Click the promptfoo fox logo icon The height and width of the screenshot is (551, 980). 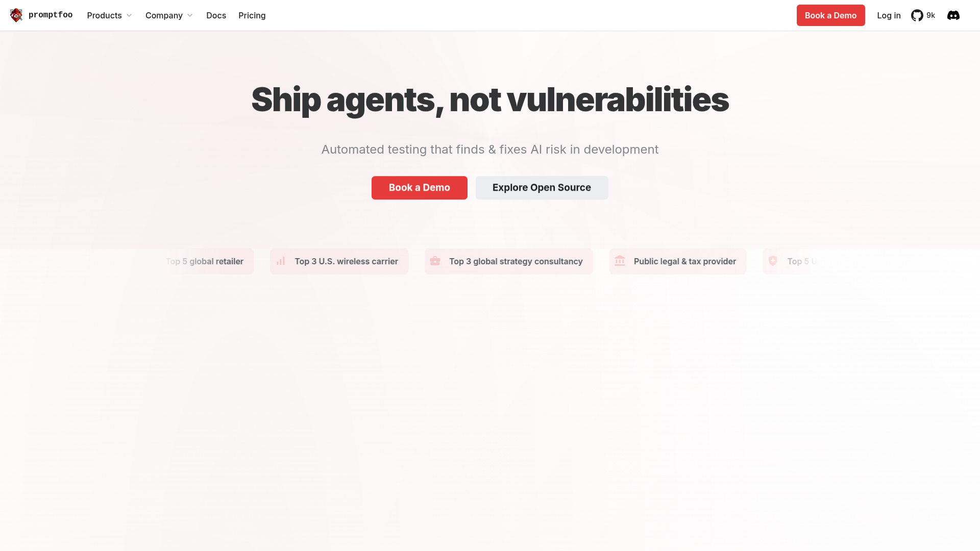[16, 15]
